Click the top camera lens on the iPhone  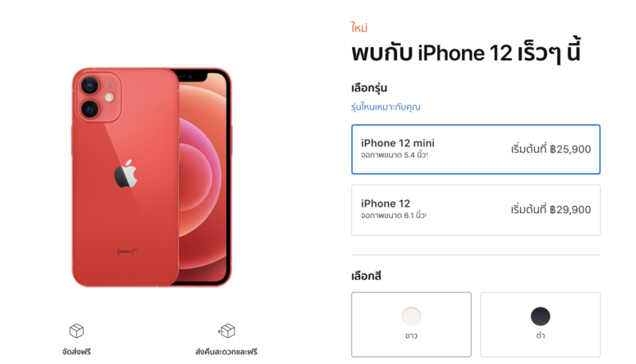[90, 86]
